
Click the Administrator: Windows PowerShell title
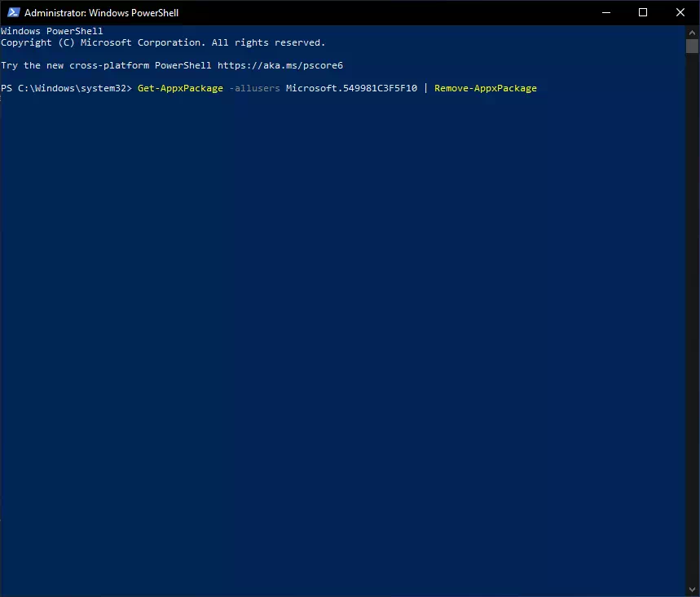click(x=101, y=13)
